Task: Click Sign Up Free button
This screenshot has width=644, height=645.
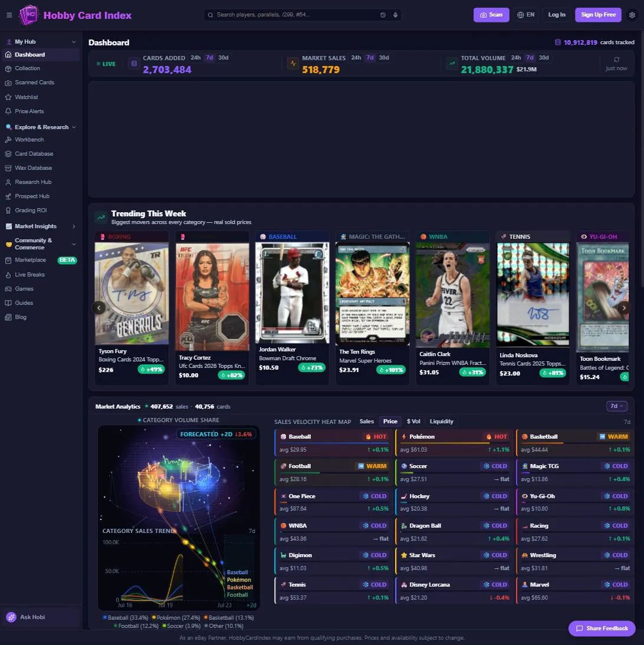Action: 598,15
